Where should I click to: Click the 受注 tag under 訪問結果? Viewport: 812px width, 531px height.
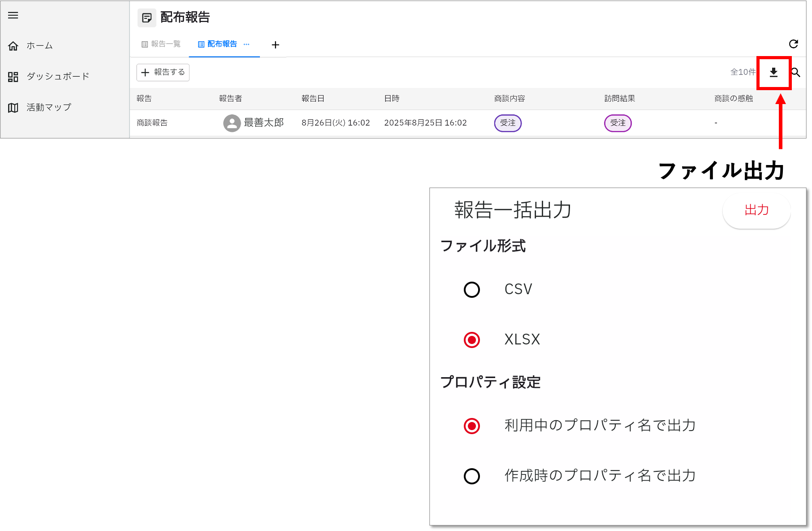(x=618, y=123)
